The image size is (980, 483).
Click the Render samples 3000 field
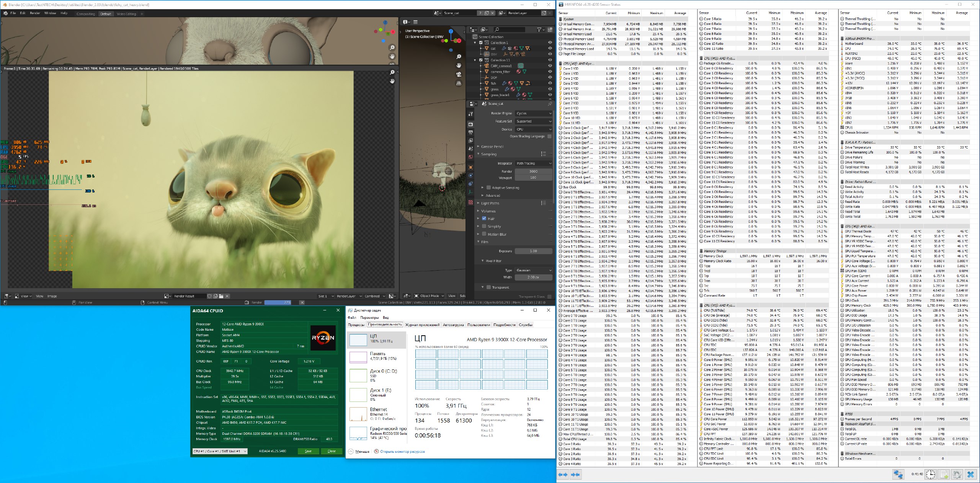click(533, 171)
